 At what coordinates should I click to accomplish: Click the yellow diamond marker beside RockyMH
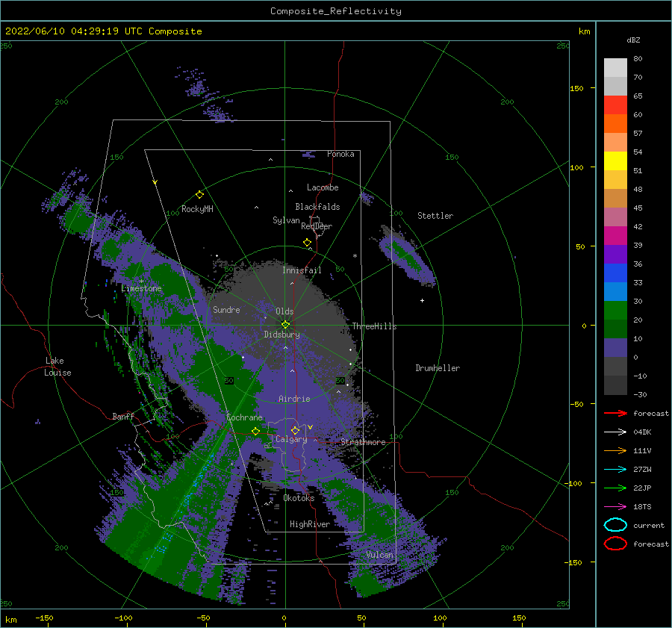tap(199, 195)
